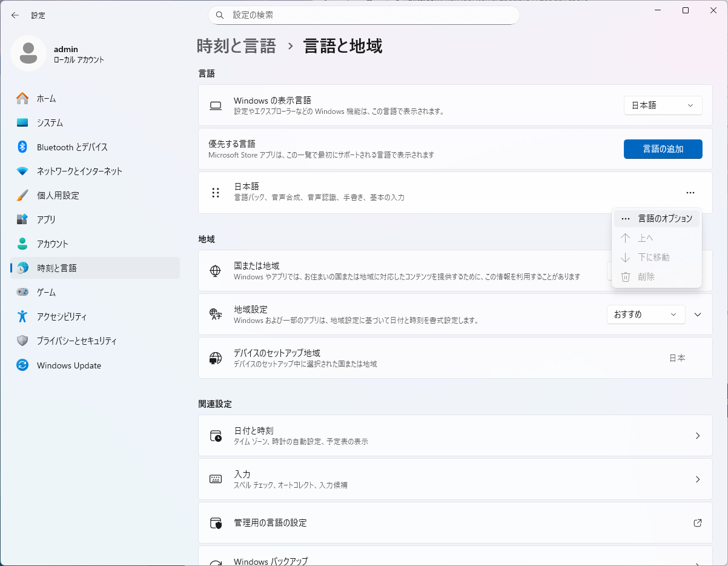Open the Windows の表示言語 dropdown

click(x=663, y=105)
